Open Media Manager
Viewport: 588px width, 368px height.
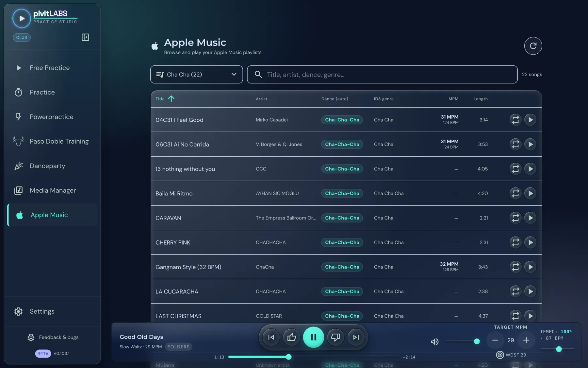[x=52, y=190]
